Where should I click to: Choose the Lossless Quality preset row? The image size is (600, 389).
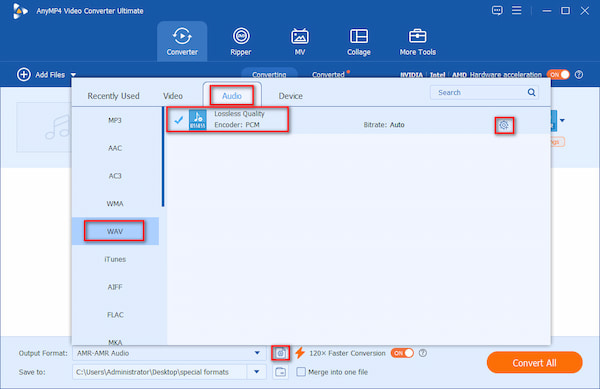[358, 120]
